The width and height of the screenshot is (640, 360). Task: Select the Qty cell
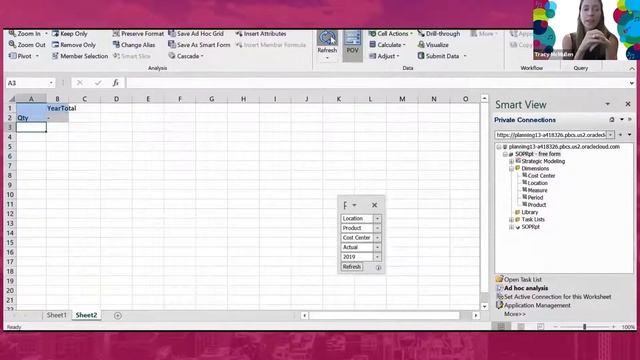(x=31, y=118)
